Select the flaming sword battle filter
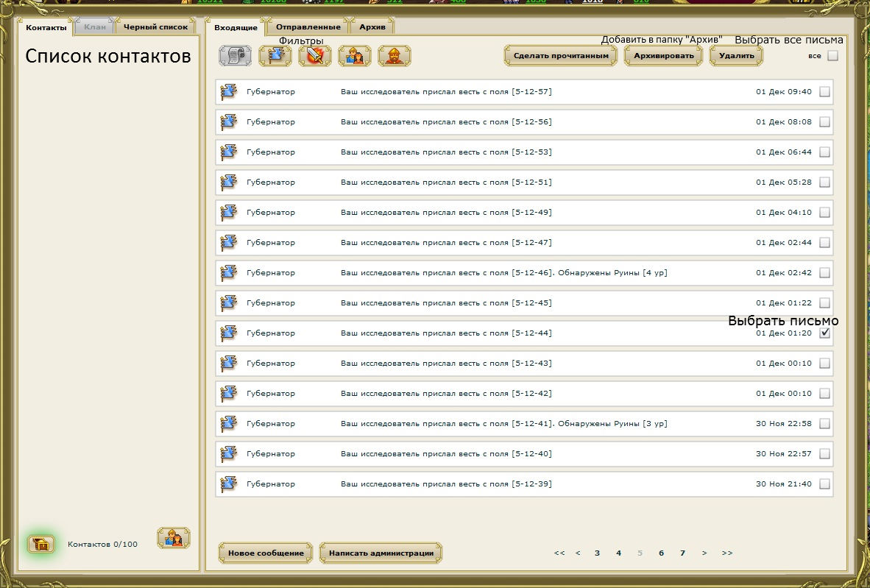Screen dimensions: 870x588 click(x=315, y=56)
